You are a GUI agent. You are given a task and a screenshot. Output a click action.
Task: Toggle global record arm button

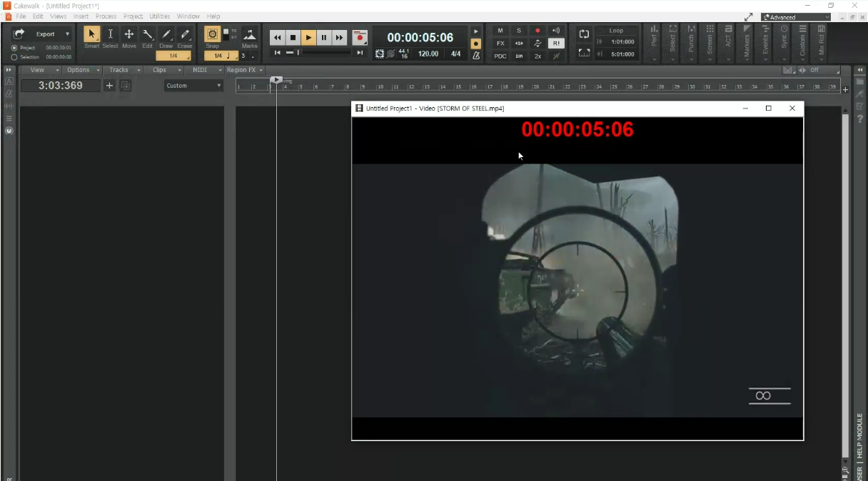[538, 31]
